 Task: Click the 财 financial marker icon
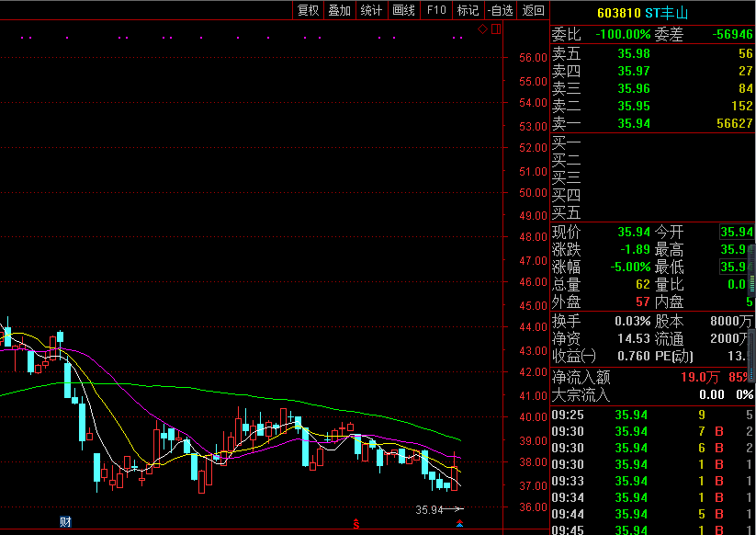tap(65, 522)
